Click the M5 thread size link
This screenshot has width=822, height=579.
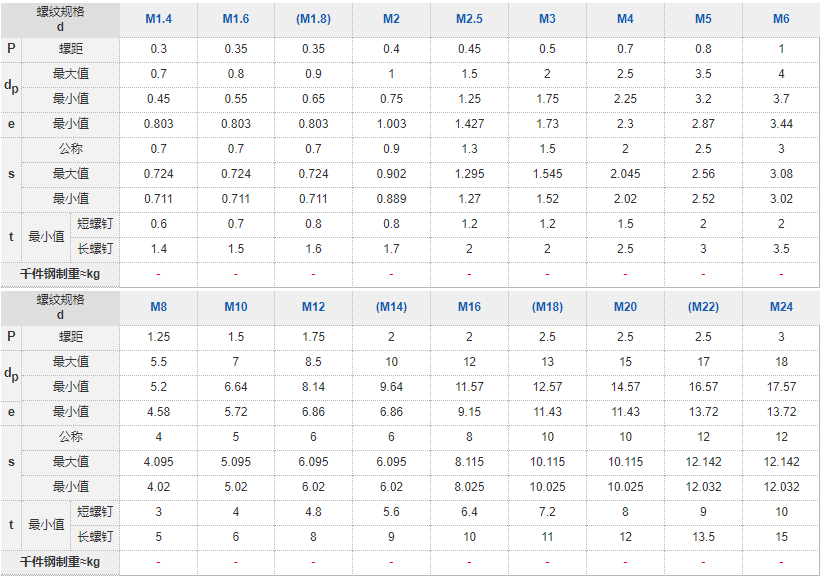(x=703, y=19)
